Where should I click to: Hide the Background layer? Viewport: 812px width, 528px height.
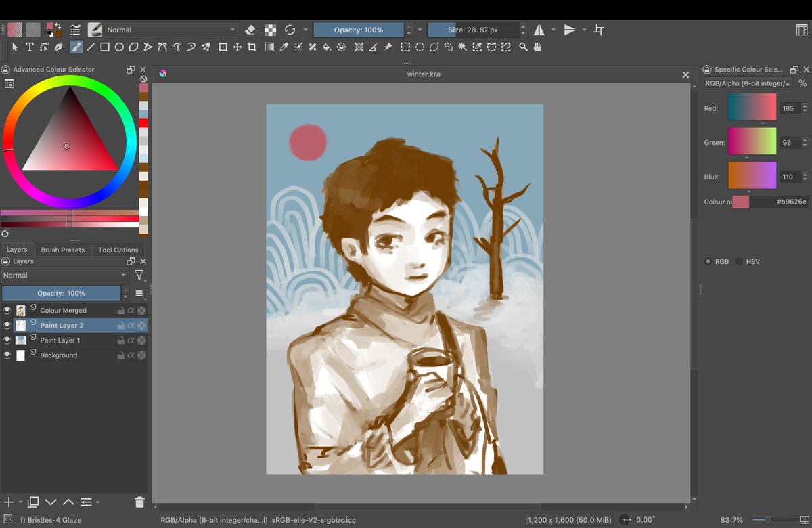(x=7, y=355)
